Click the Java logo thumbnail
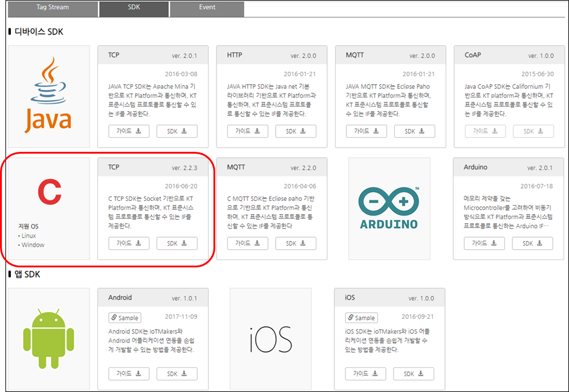The image size is (569, 392). point(48,96)
